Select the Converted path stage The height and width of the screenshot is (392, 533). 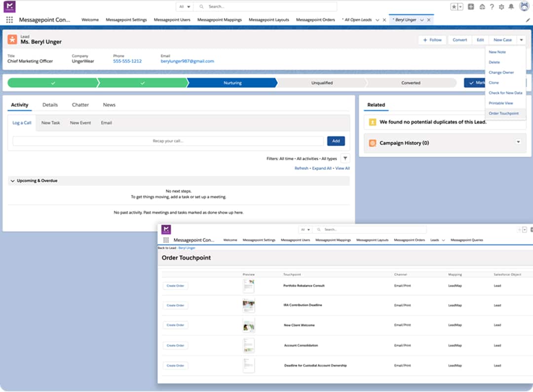[411, 82]
